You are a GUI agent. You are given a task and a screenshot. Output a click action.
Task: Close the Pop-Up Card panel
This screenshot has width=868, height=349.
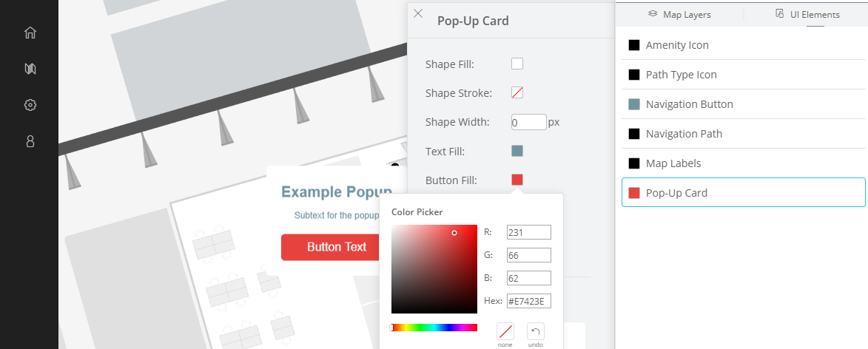tap(419, 14)
